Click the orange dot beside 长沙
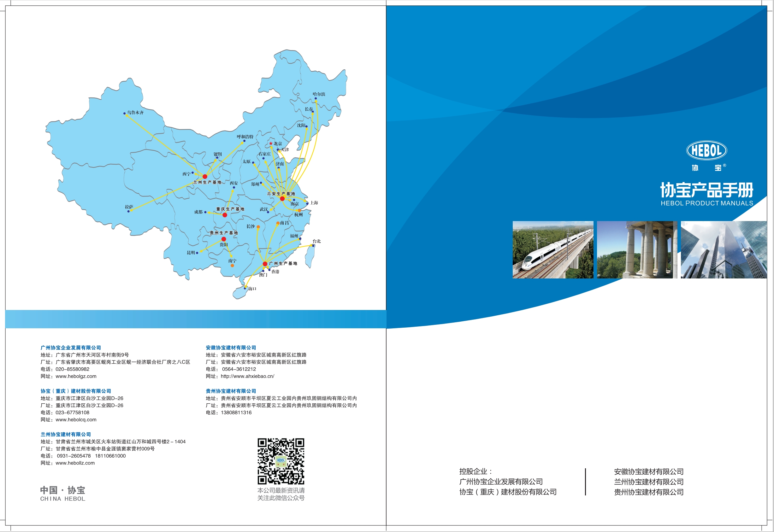Screen dimensions: 774x532 tap(258, 227)
